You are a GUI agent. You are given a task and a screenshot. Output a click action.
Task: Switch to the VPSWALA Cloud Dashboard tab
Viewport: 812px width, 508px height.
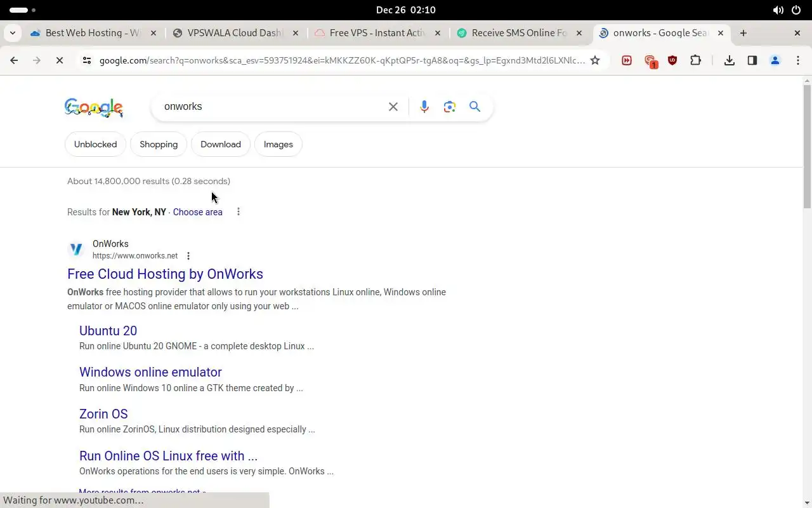click(235, 33)
